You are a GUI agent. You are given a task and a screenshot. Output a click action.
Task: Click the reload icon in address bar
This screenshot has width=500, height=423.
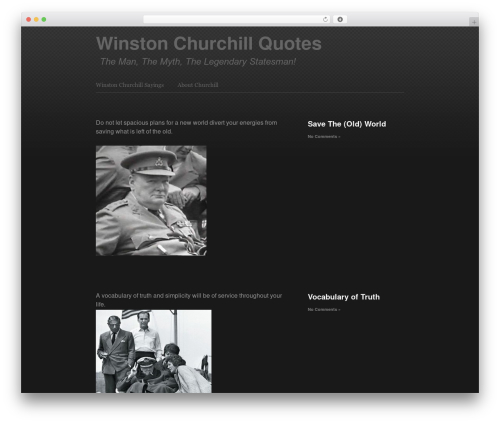325,19
